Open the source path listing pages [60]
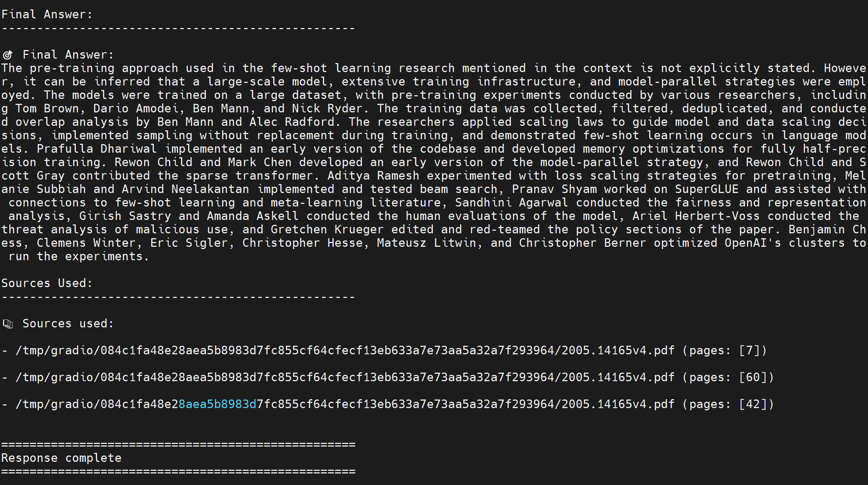Viewport: 868px width, 485px height. [x=344, y=377]
